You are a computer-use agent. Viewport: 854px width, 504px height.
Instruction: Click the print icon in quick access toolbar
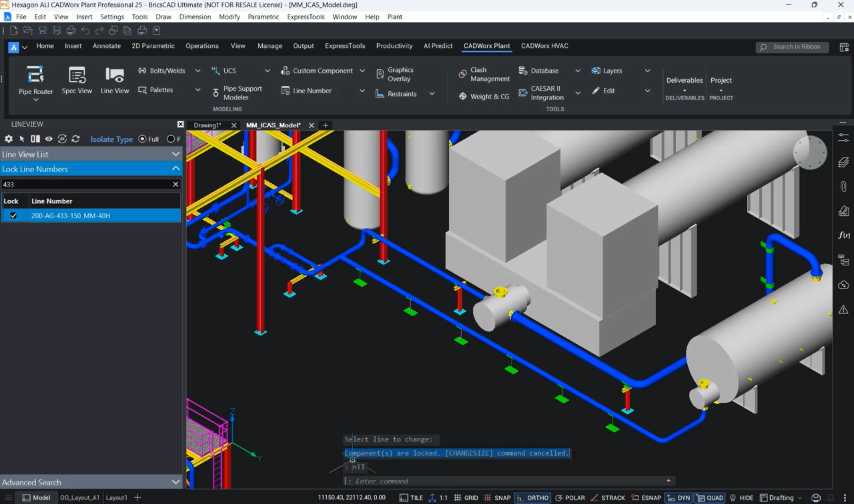point(71,30)
